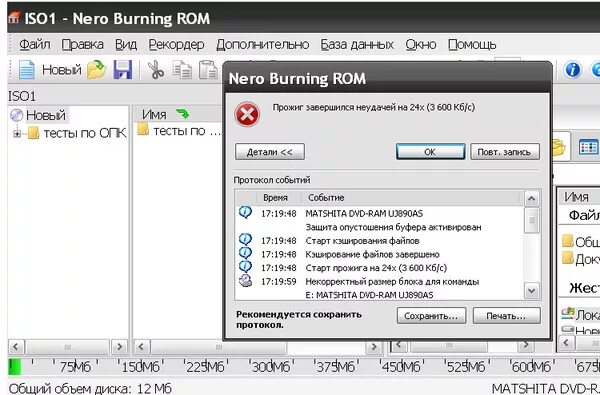Click the disc icon beside Новый in tree
The height and width of the screenshot is (395, 600).
tap(17, 115)
